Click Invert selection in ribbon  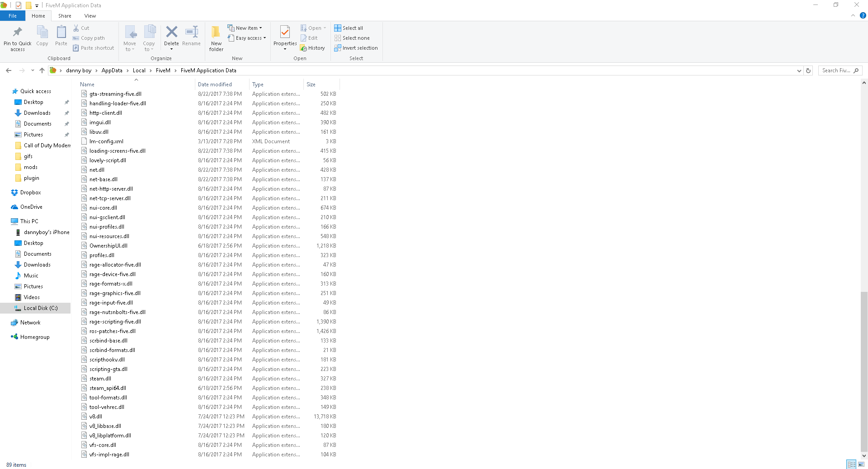(356, 48)
